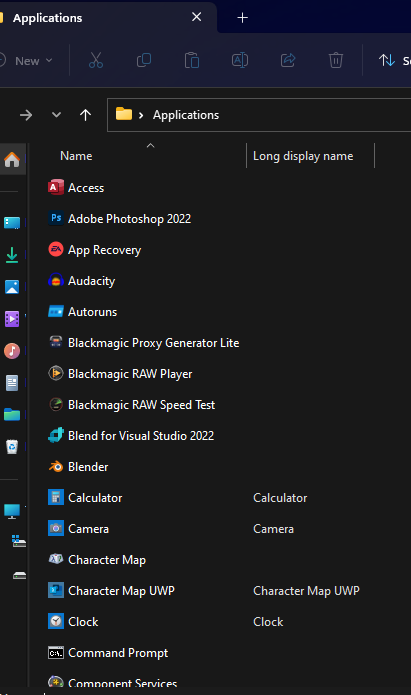The image size is (411, 695).
Task: Click Clock in Long display name column
Action: tap(268, 622)
